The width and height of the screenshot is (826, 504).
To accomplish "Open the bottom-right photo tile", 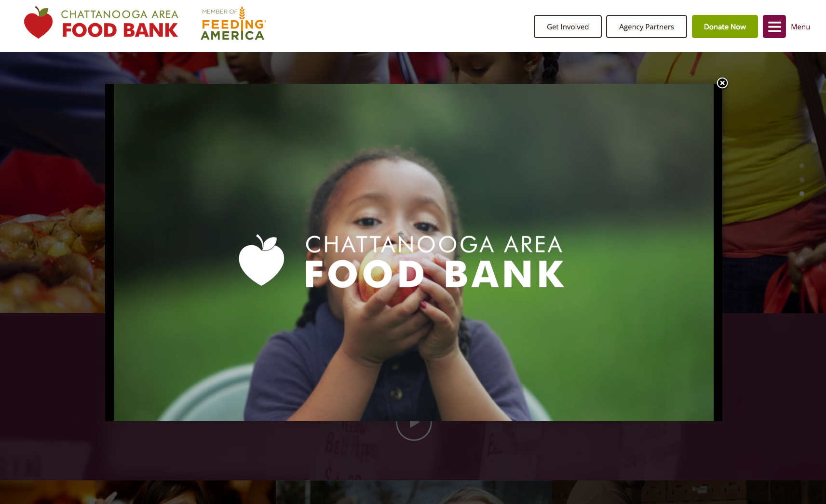I will (x=689, y=492).
